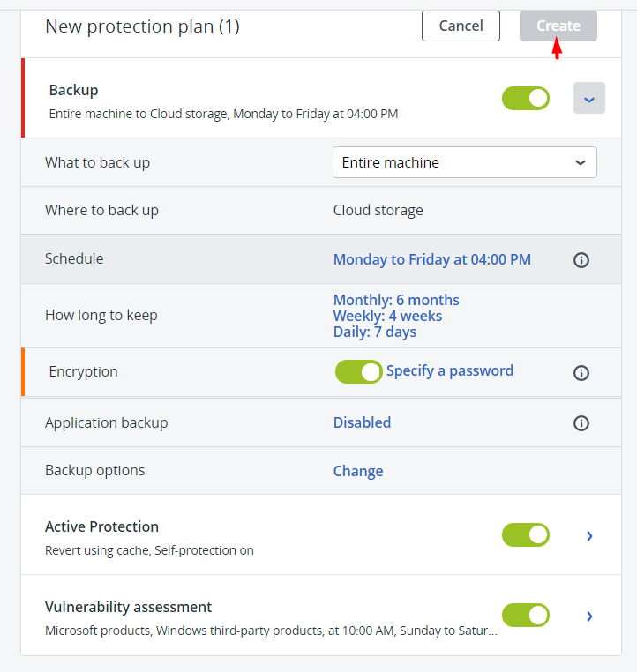Click the info icon beside Application backup
This screenshot has width=637, height=672.
[581, 423]
